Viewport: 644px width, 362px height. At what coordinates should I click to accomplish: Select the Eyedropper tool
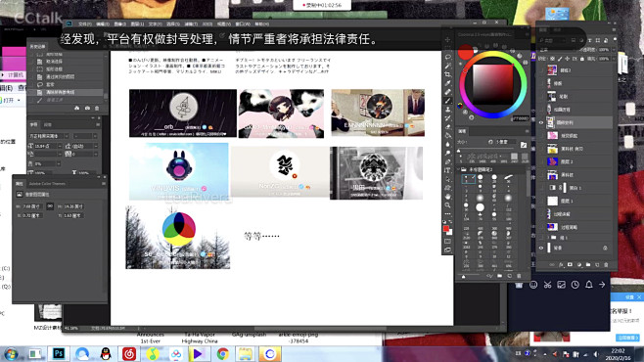pyautogui.click(x=447, y=83)
